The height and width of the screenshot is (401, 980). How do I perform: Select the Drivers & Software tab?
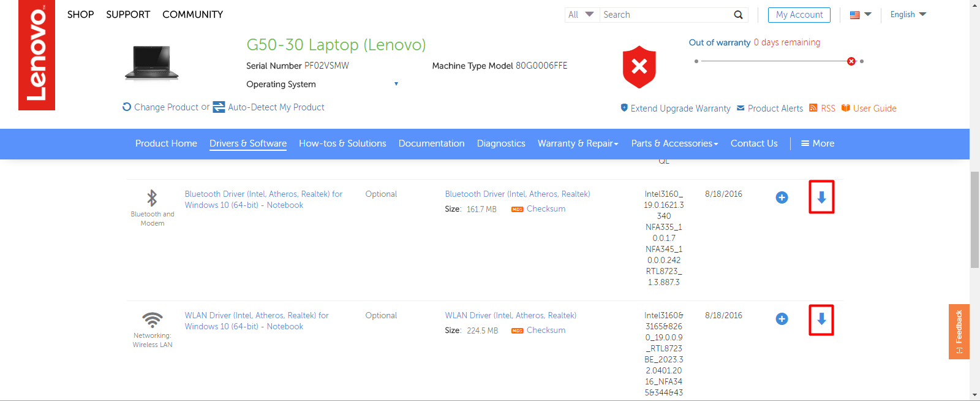[x=248, y=143]
